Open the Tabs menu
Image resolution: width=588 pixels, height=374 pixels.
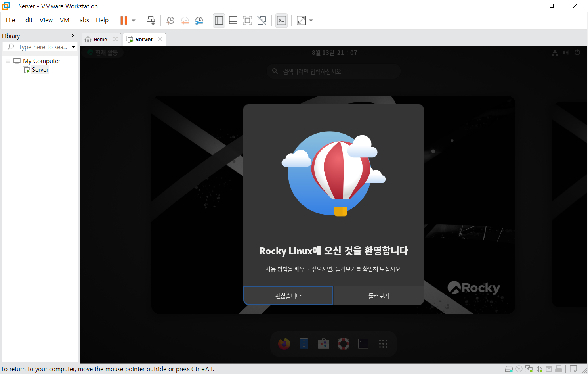[x=83, y=20]
